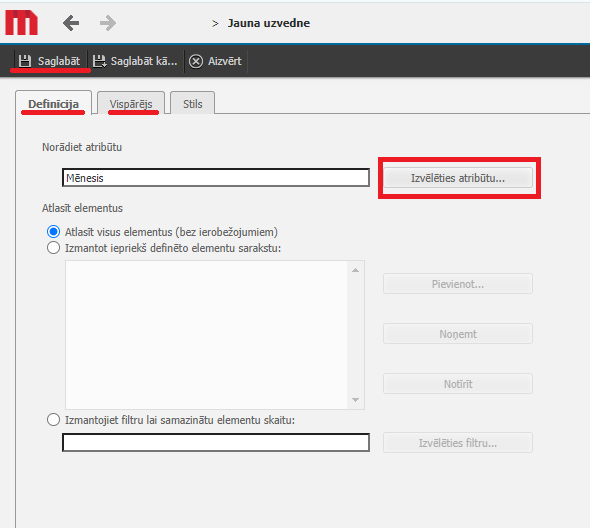Click the element list scroll up arrow
This screenshot has width=590, height=528.
pos(356,270)
